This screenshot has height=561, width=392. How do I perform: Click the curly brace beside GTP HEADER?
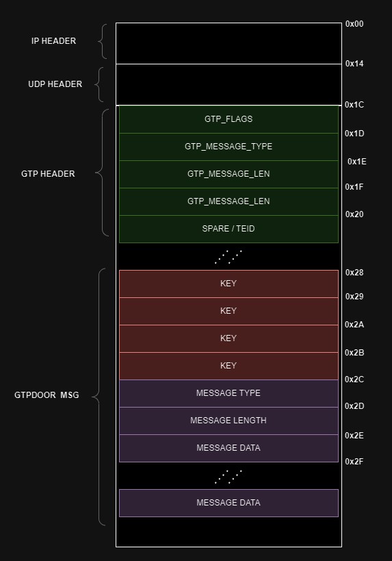click(102, 173)
